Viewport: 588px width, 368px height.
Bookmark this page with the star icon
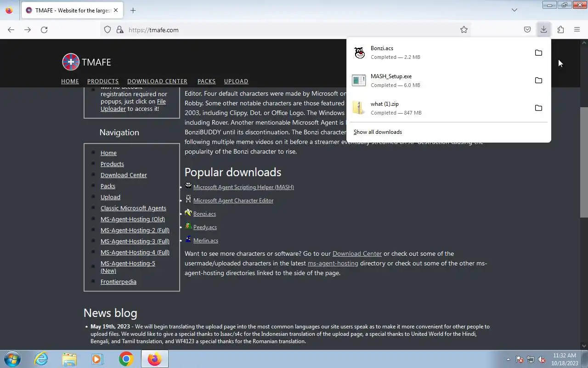point(464,29)
